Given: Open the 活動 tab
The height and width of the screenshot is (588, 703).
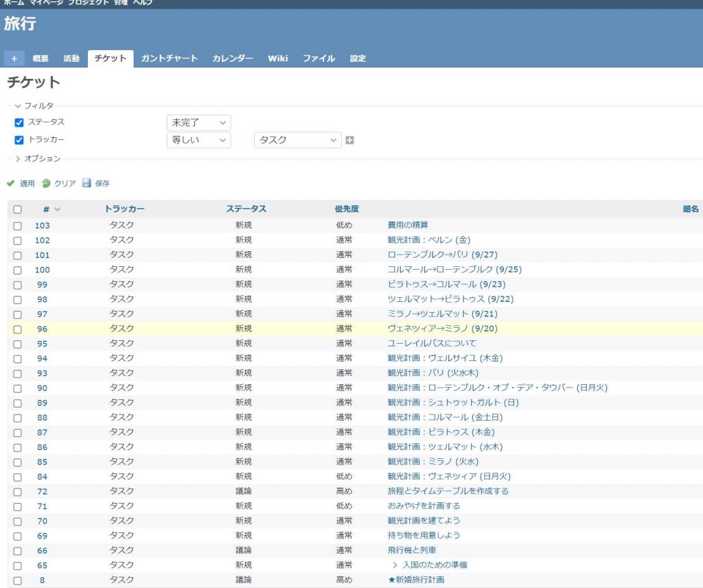Looking at the screenshot, I should coord(71,59).
